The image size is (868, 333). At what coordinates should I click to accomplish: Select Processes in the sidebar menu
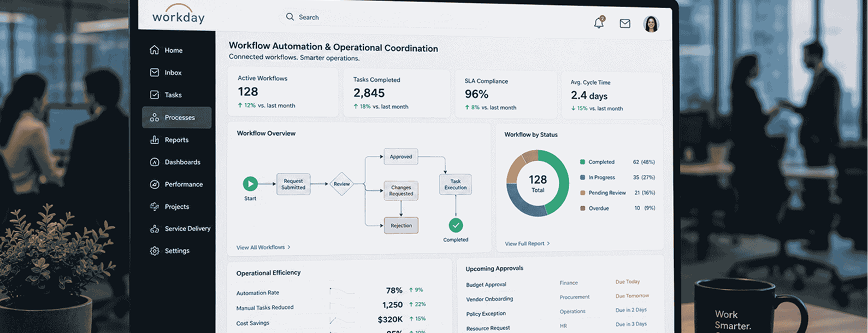(x=176, y=118)
